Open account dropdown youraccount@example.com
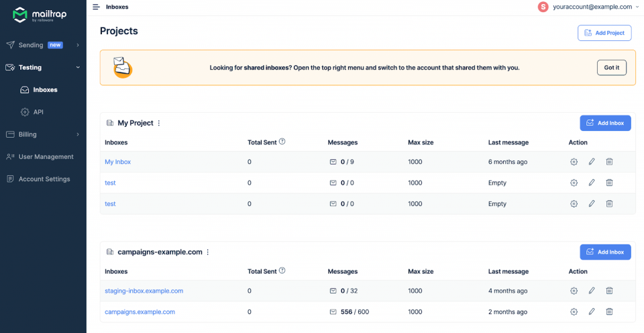644x333 pixels. [588, 7]
